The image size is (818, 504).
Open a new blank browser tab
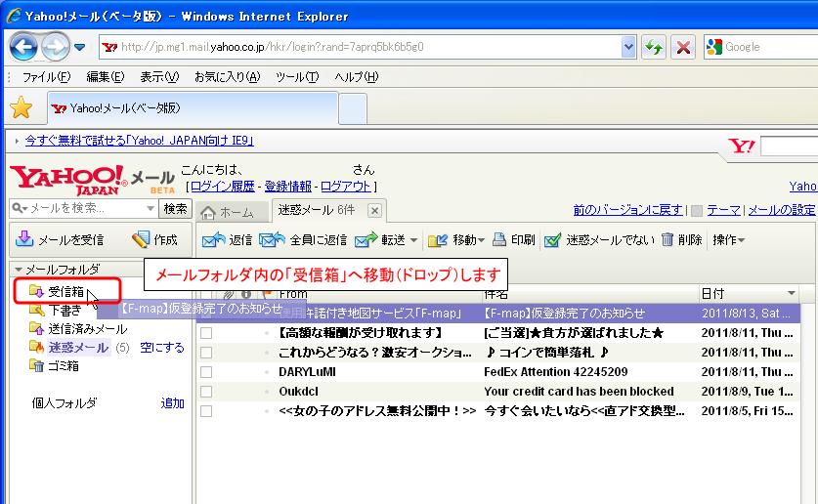(x=353, y=109)
